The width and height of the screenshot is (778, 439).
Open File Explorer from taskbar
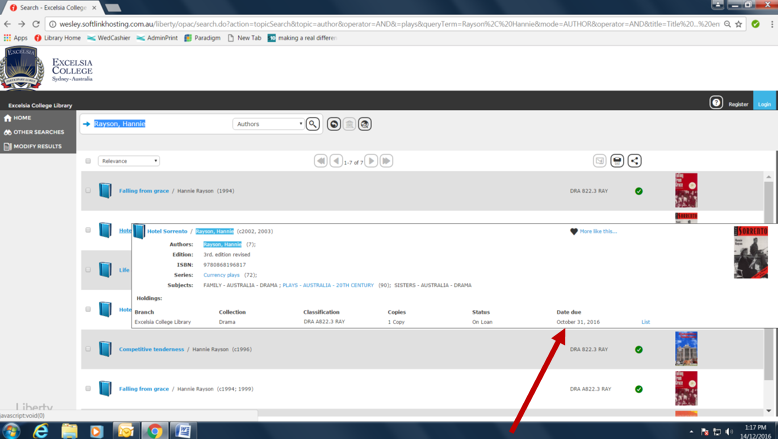[69, 431]
